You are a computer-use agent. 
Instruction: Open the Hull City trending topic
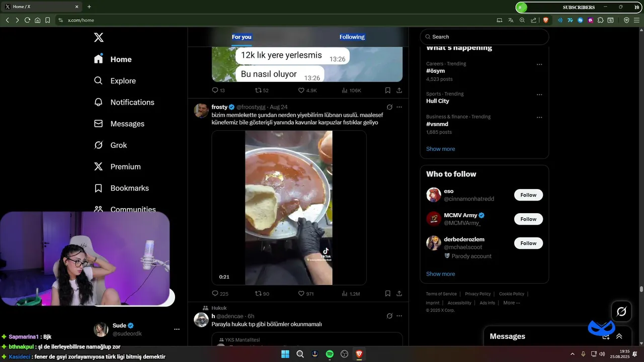click(x=438, y=101)
